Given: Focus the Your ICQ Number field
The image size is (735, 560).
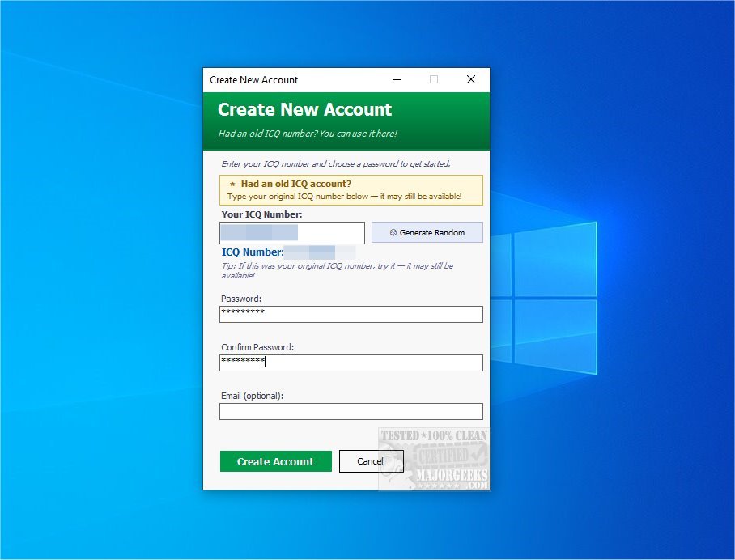Looking at the screenshot, I should click(292, 233).
